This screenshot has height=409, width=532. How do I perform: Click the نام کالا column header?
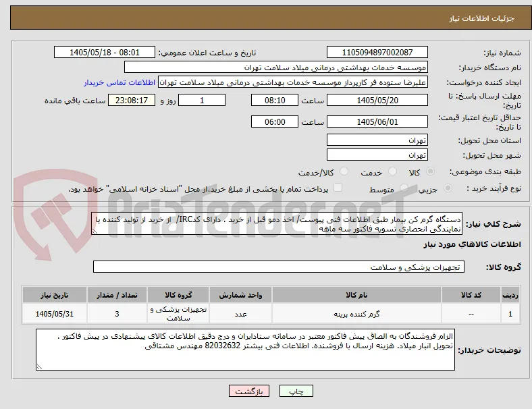click(x=356, y=295)
